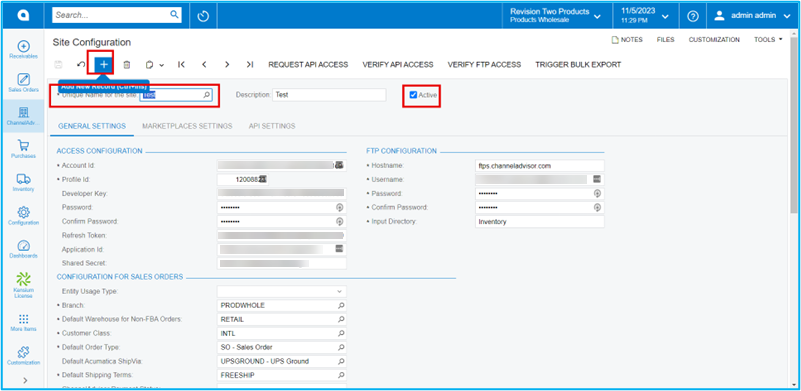801x391 pixels.
Task: Open the Sales Orders workspace
Action: (x=23, y=83)
